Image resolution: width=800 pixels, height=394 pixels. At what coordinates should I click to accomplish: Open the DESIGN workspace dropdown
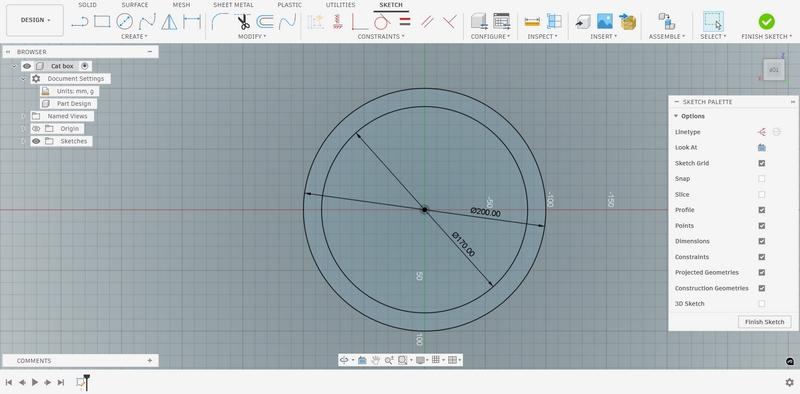pos(35,20)
